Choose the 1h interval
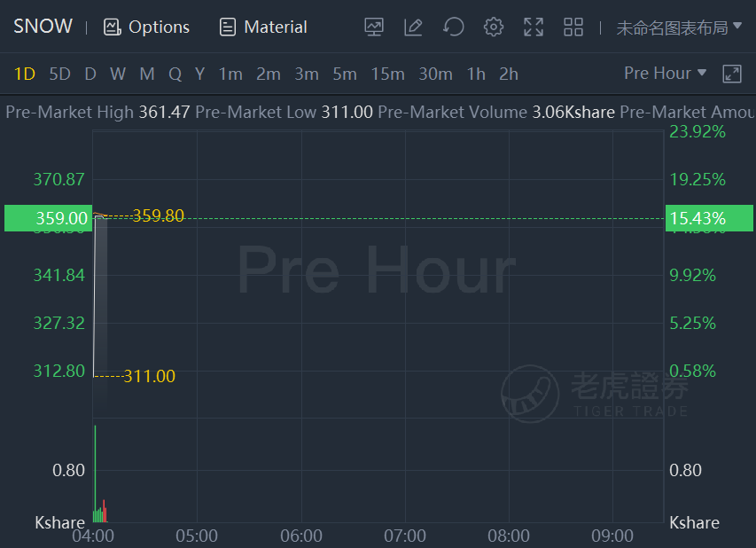 [x=476, y=74]
